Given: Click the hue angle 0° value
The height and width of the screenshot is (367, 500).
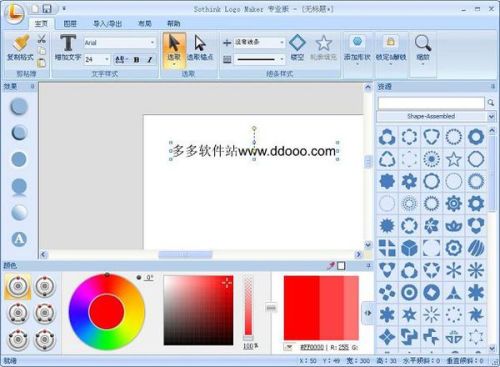Looking at the screenshot, I should pos(149,277).
